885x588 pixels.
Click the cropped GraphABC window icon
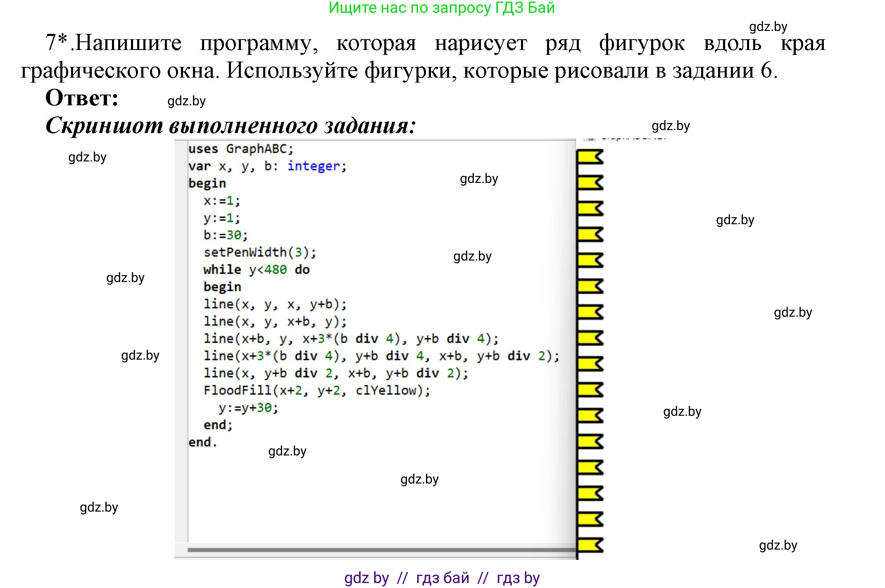pyautogui.click(x=590, y=139)
